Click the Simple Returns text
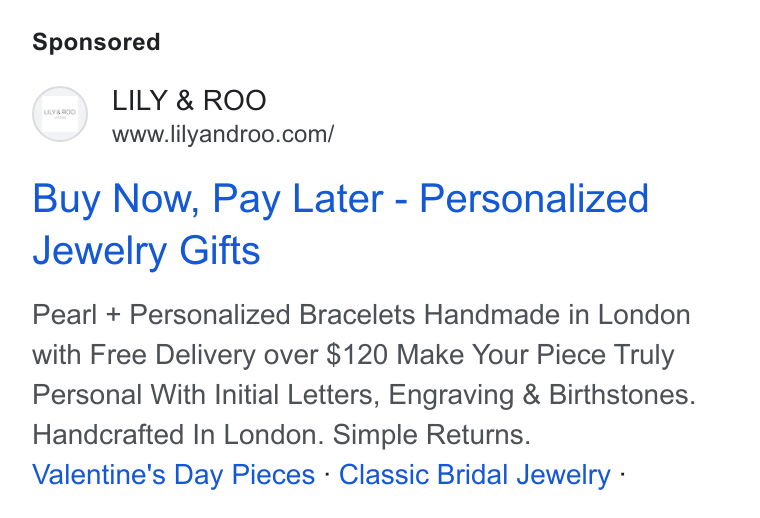 431,434
